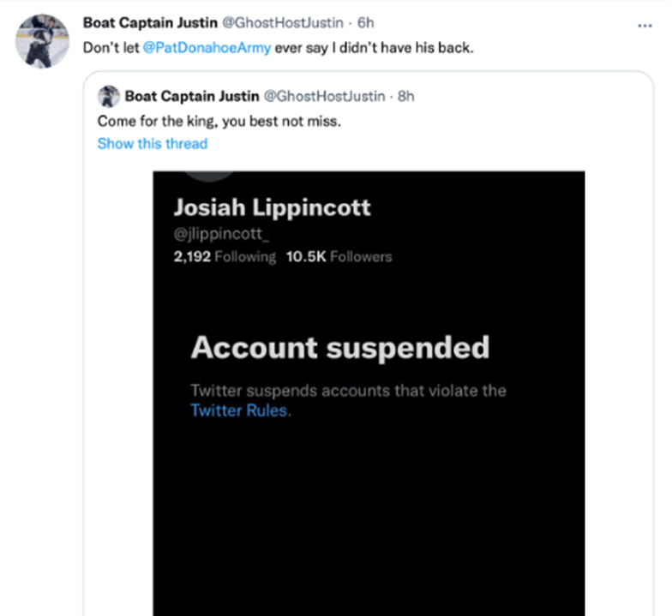672x616 pixels.
Task: Click Boat Captain Justin's large profile avatar
Action: click(x=42, y=41)
